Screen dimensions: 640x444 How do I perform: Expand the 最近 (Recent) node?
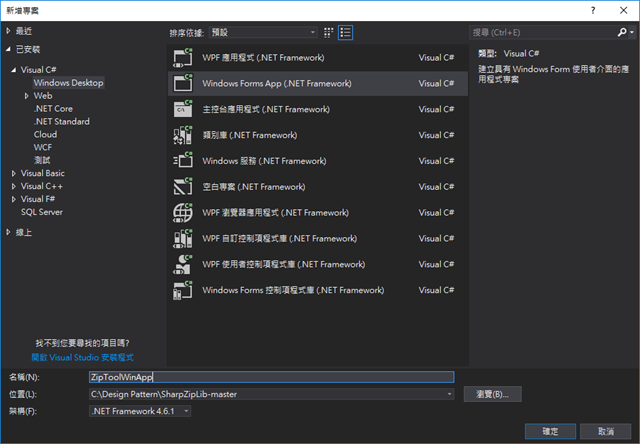coord(9,31)
